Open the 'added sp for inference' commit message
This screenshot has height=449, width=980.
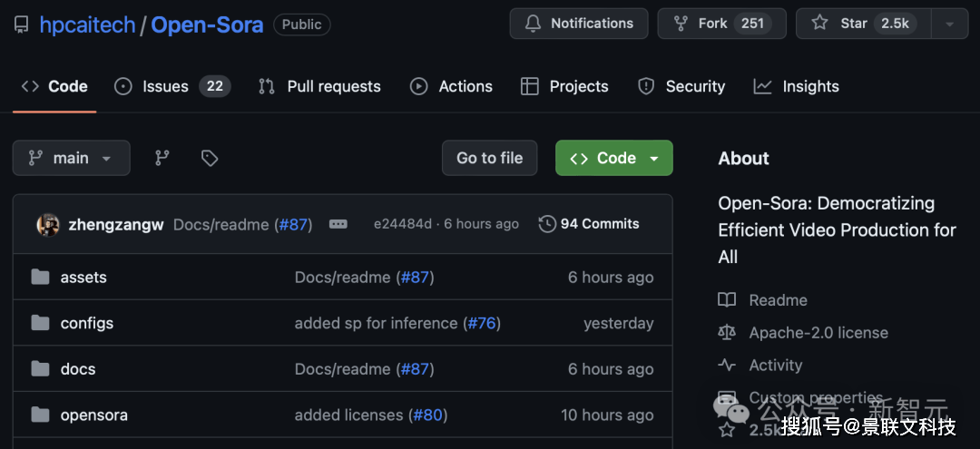coord(377,324)
